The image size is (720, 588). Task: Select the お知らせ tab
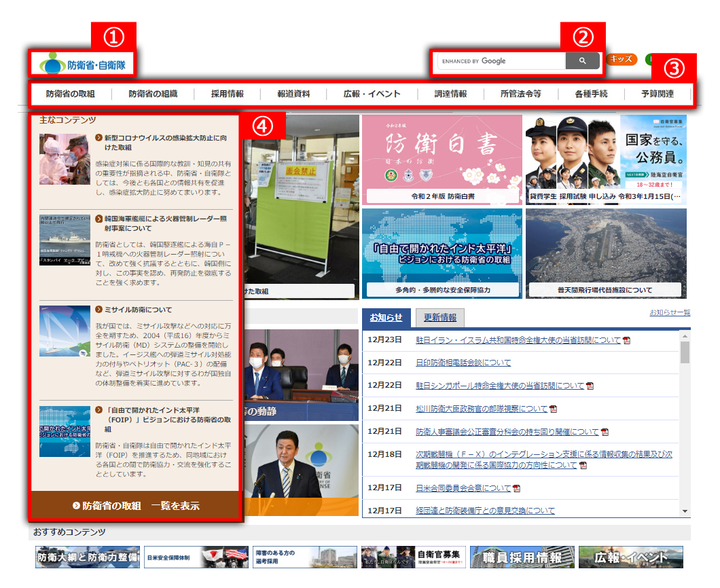(x=386, y=318)
